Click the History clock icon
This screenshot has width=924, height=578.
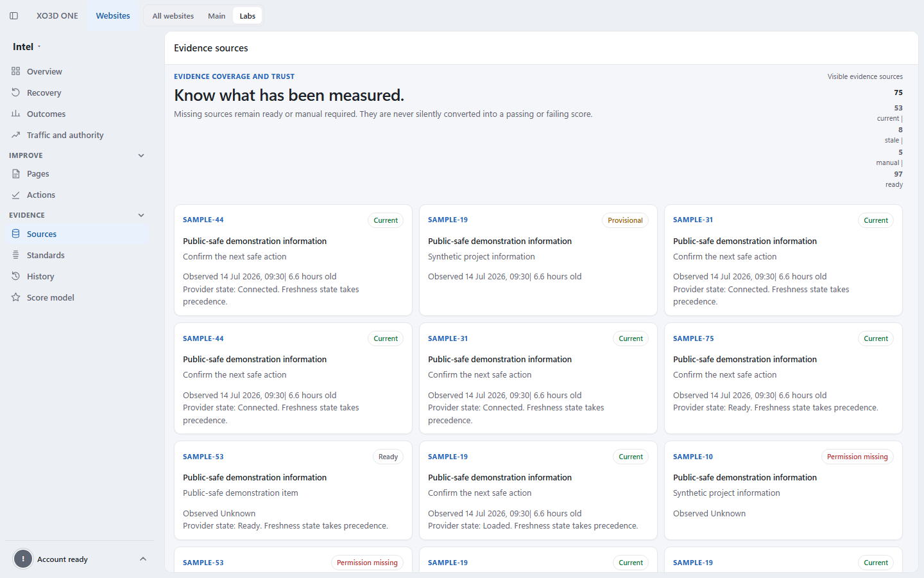(16, 276)
